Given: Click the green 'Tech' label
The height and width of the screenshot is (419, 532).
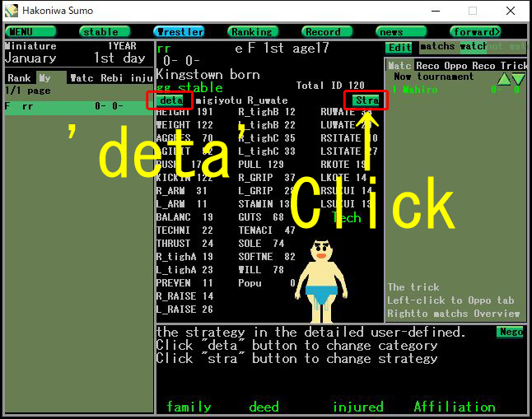Looking at the screenshot, I should [x=347, y=217].
